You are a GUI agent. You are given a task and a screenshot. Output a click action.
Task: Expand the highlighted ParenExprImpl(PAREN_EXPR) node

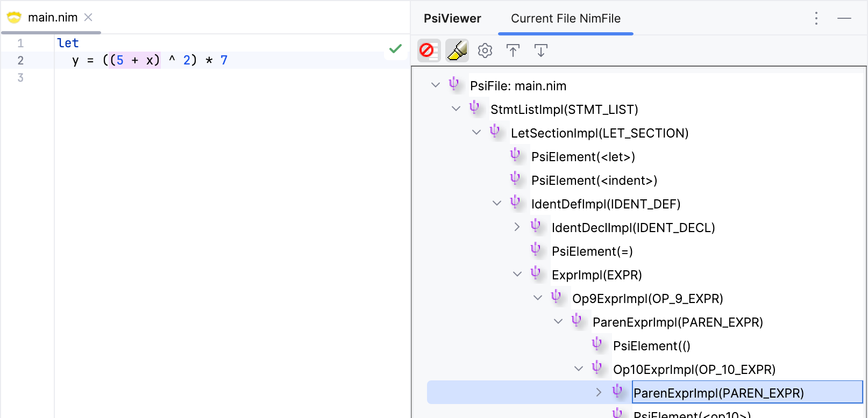pyautogui.click(x=599, y=392)
